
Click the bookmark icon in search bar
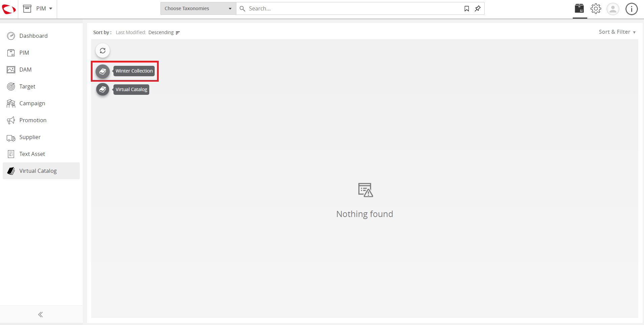click(x=467, y=8)
